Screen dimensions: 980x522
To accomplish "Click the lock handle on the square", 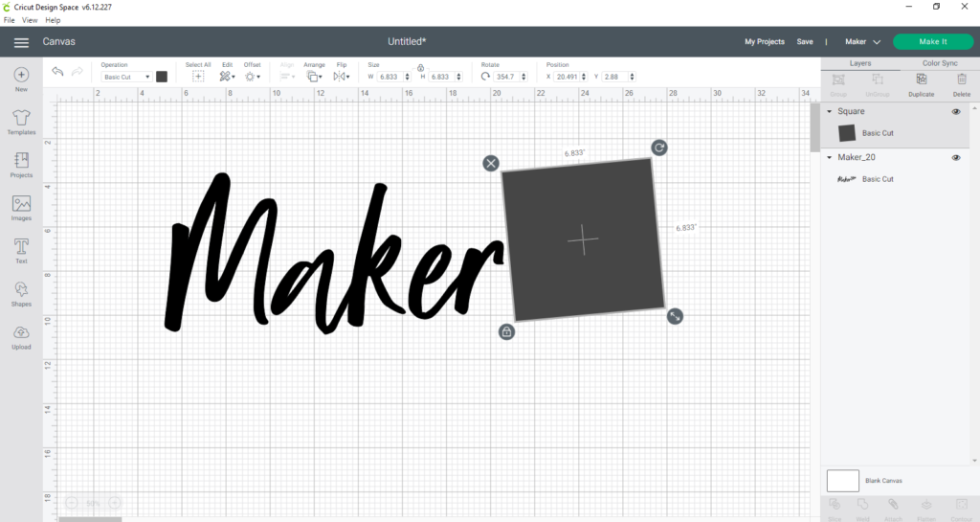I will coord(507,332).
